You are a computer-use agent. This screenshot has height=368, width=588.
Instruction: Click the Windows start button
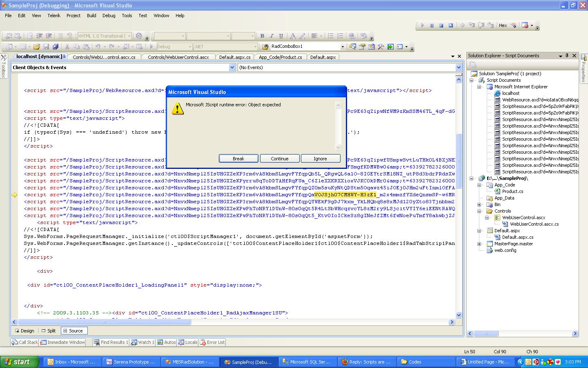20,362
